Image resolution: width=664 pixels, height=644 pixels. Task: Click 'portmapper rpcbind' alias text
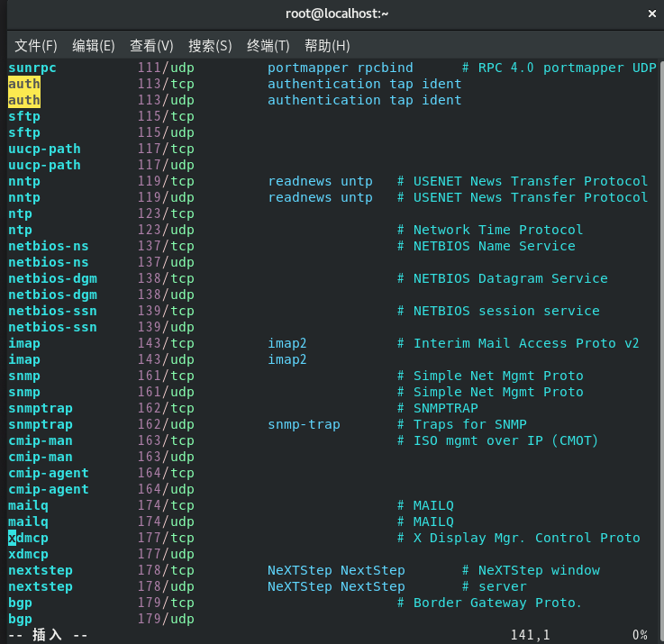tap(340, 68)
